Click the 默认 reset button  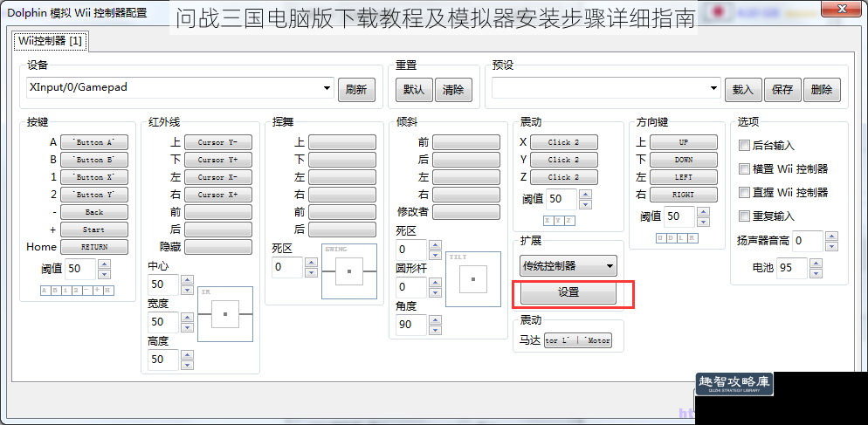(x=414, y=90)
